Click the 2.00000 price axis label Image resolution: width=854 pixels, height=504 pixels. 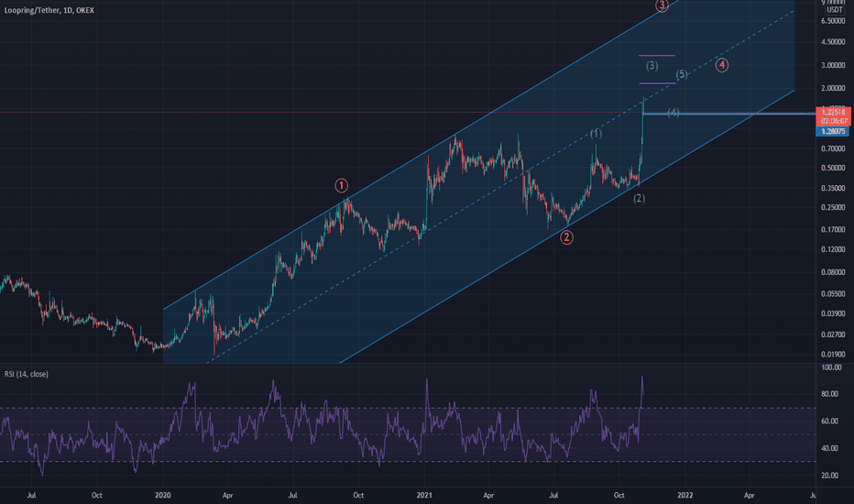pos(833,88)
